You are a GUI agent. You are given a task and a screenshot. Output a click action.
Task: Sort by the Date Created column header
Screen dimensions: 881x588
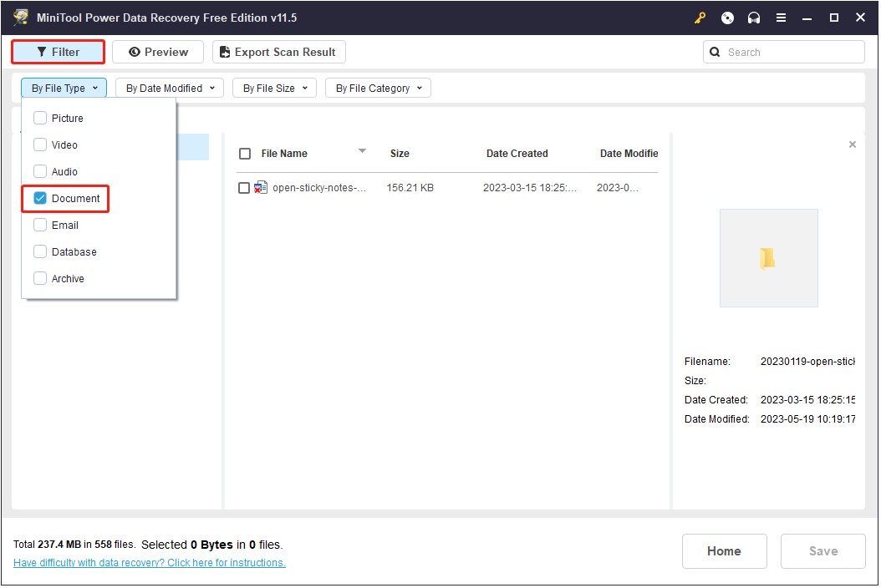point(517,154)
